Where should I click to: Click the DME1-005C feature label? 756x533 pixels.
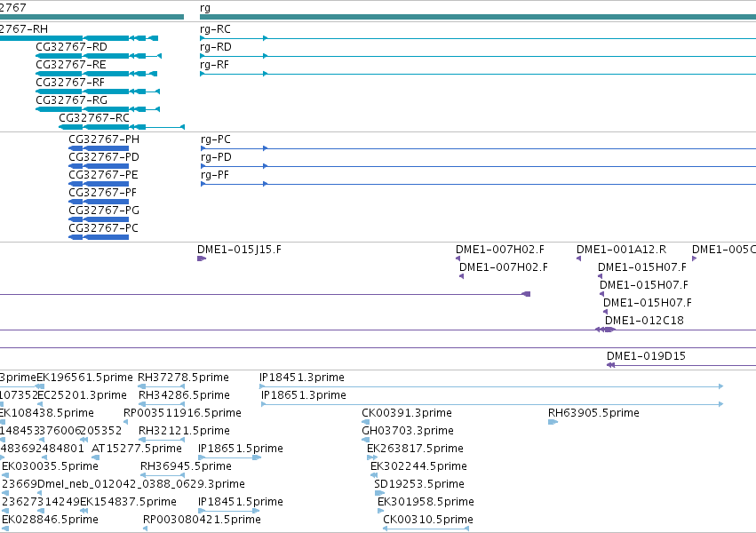(724, 250)
